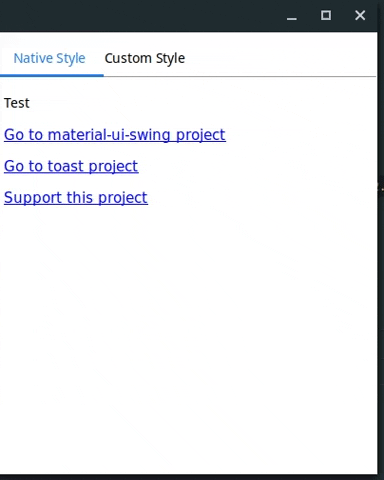Switch to the Custom Style tab

[x=145, y=58]
